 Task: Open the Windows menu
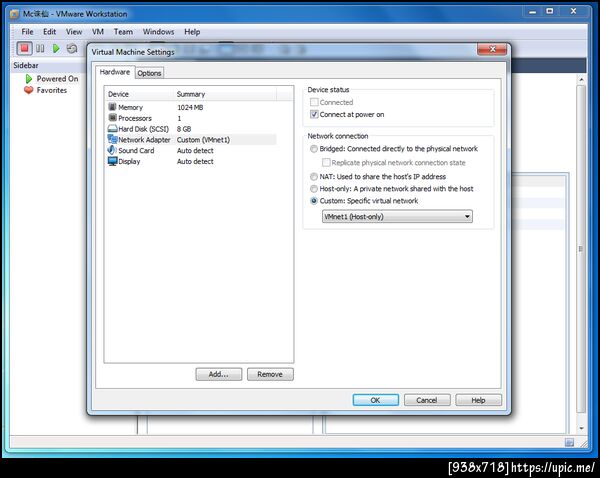tap(158, 32)
